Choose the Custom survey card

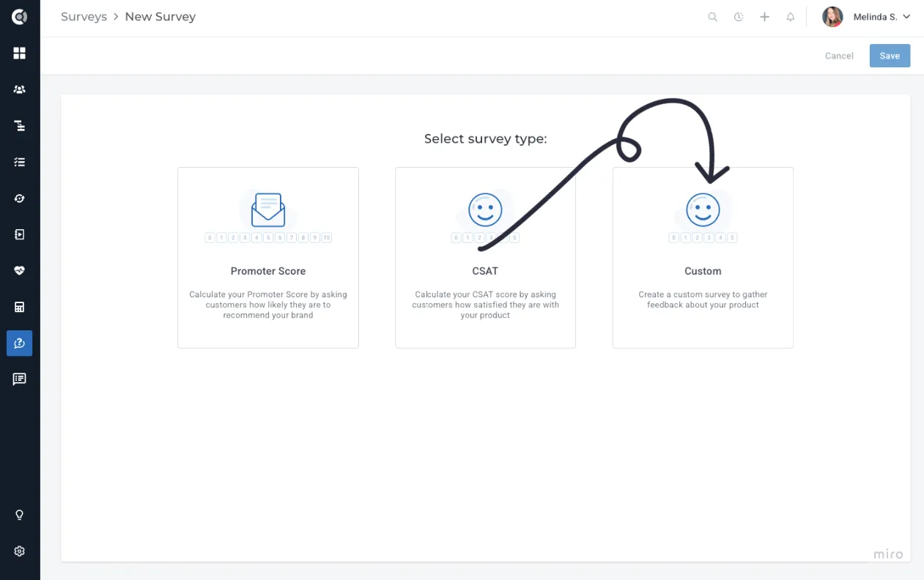click(703, 258)
